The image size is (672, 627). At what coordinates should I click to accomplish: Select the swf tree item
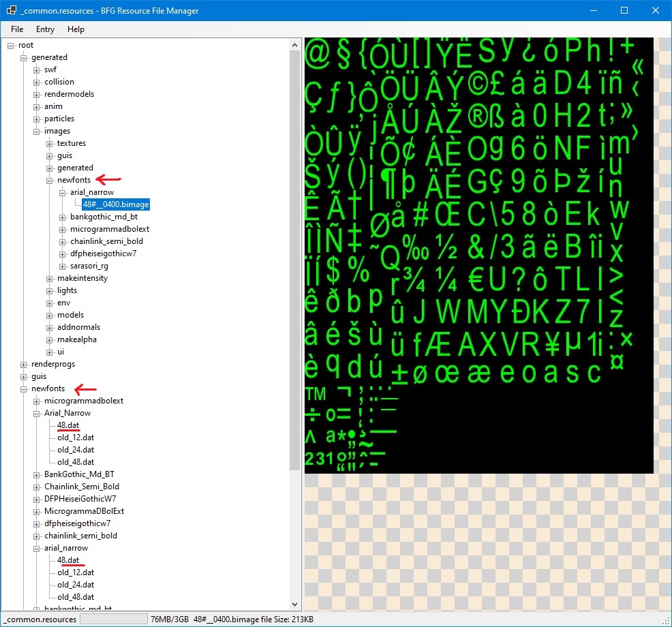[50, 70]
